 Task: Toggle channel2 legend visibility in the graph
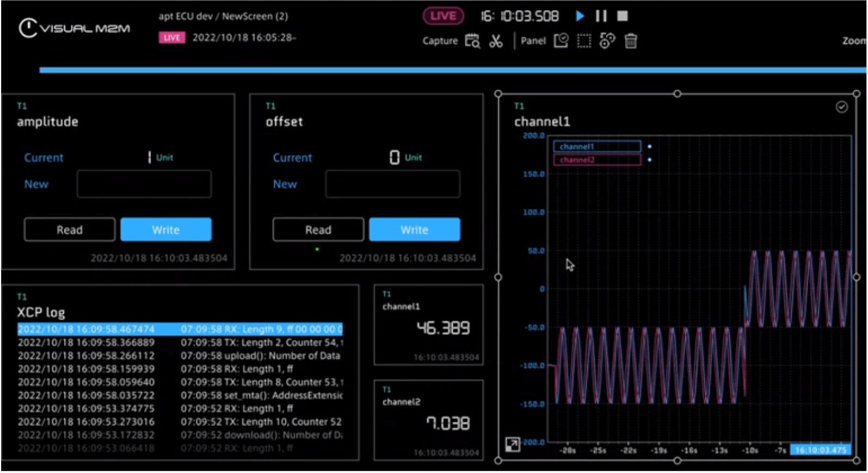coord(597,159)
